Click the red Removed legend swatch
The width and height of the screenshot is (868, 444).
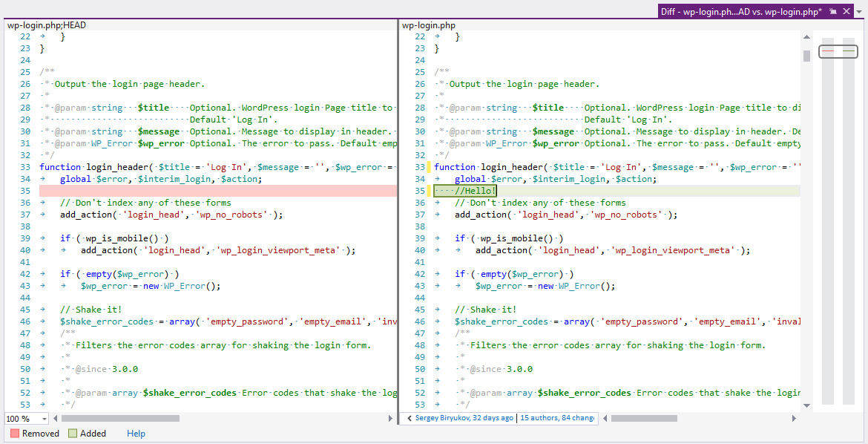coord(15,434)
